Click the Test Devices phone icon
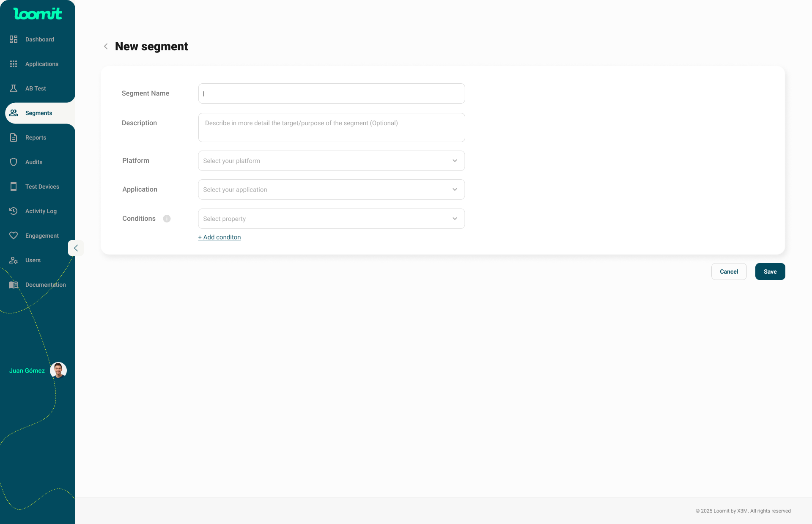Screen dimensions: 812x524 coord(14,187)
